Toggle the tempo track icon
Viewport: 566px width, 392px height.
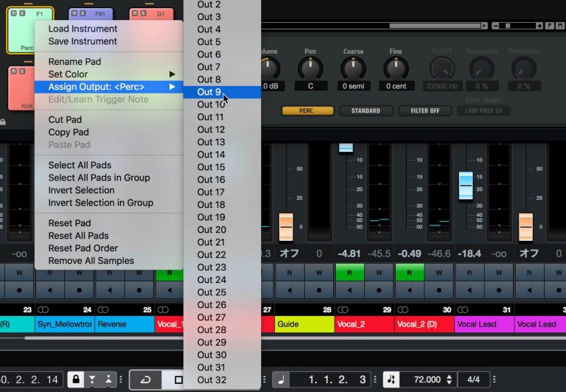(391, 379)
